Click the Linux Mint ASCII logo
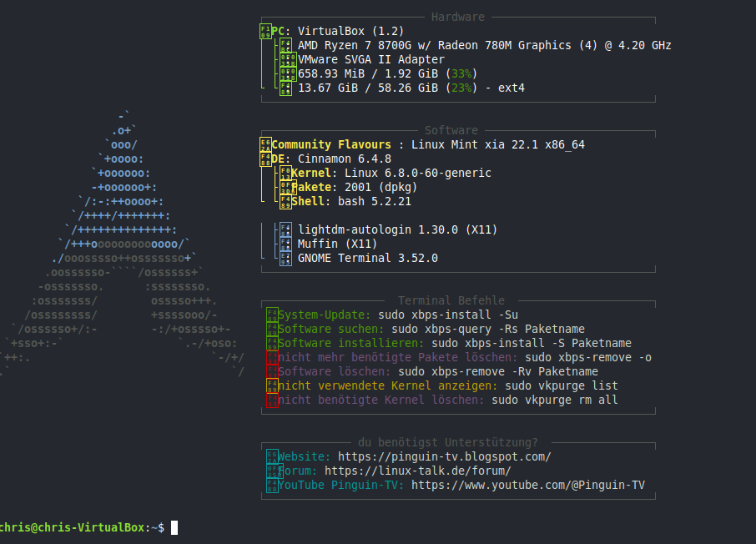 [125, 244]
